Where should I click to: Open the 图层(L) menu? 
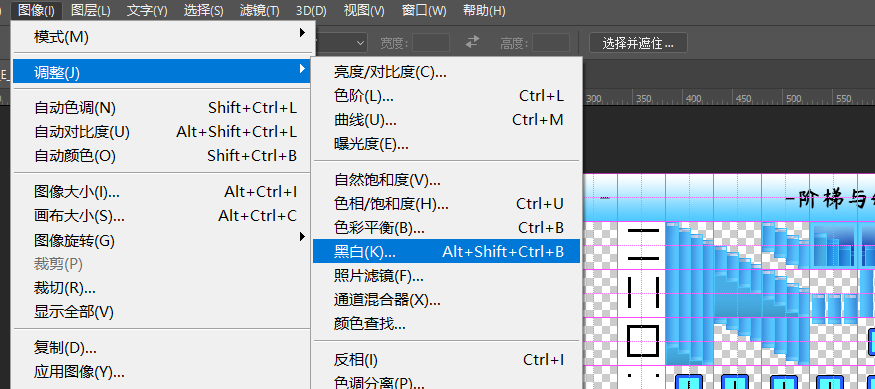[90, 10]
